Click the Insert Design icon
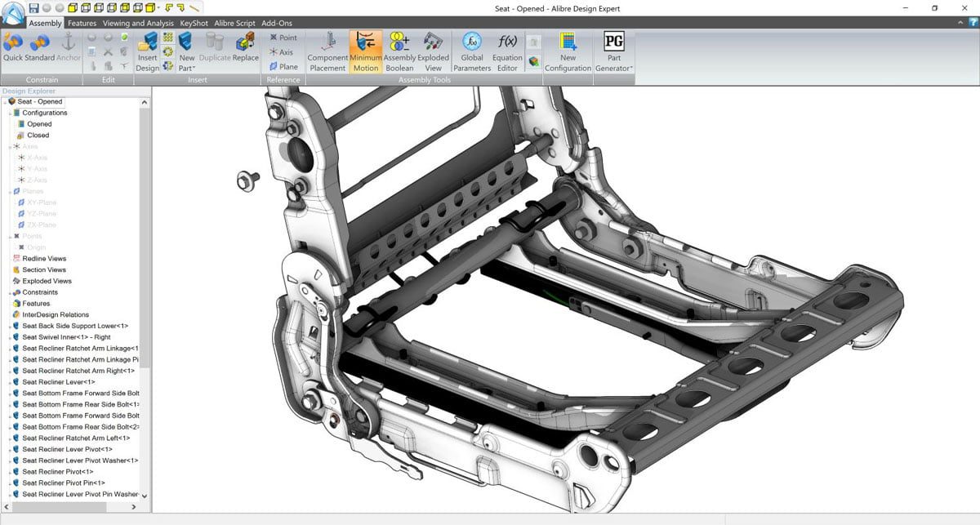This screenshot has height=525, width=980. coord(148,51)
